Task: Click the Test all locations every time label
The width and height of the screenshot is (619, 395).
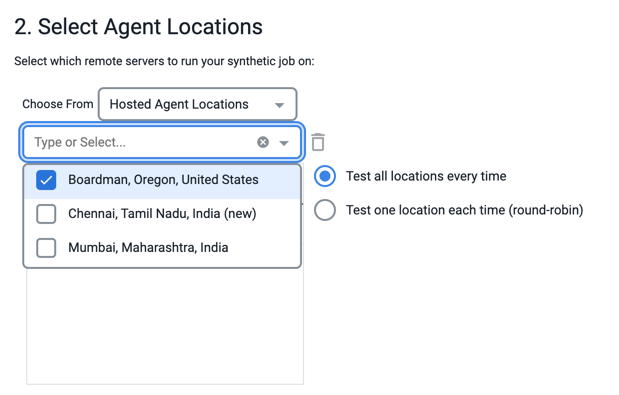Action: pos(426,176)
